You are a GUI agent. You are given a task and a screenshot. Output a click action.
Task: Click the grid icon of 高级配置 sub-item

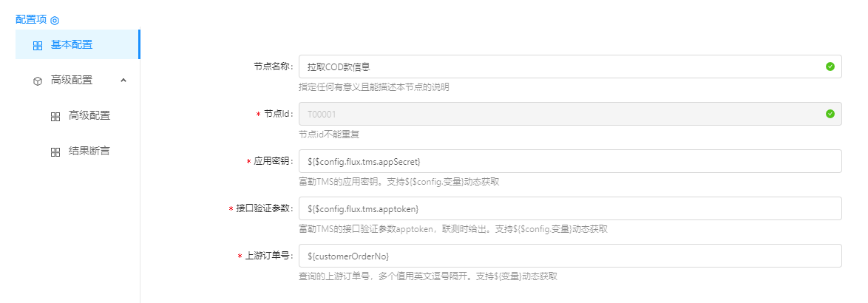point(55,116)
